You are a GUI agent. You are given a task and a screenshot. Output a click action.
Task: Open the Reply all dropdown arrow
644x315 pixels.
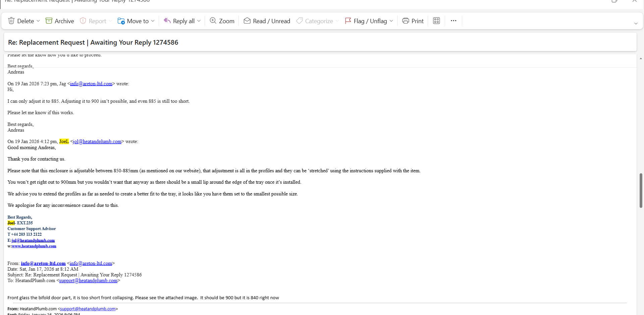pyautogui.click(x=199, y=21)
